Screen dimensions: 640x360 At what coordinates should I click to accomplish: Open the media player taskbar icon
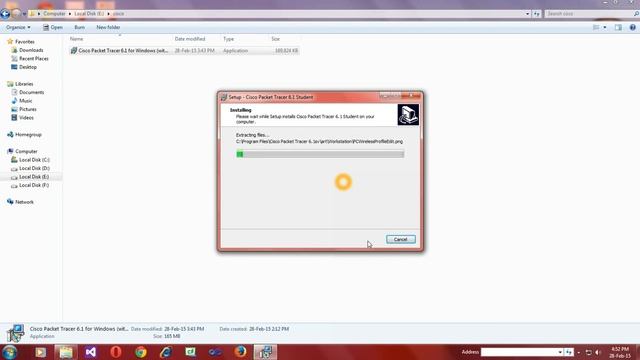coord(40,352)
